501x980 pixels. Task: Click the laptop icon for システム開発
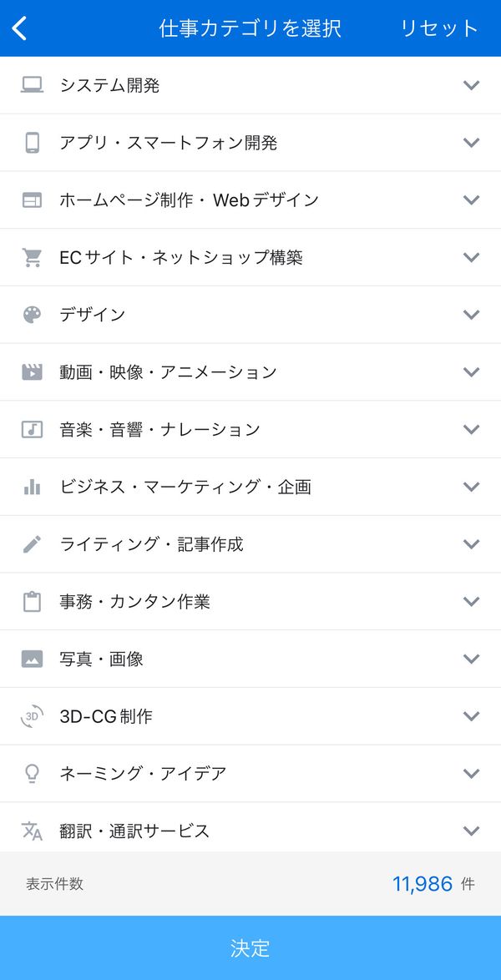32,85
